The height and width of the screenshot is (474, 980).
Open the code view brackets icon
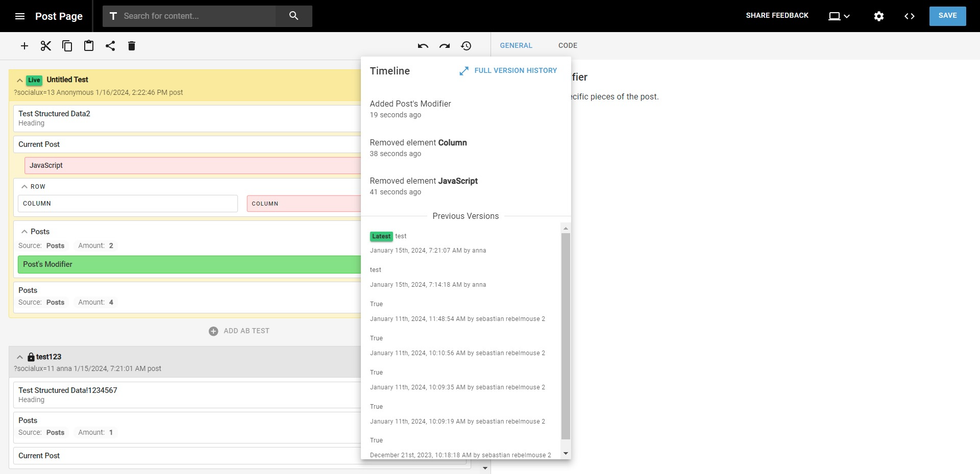pyautogui.click(x=909, y=16)
